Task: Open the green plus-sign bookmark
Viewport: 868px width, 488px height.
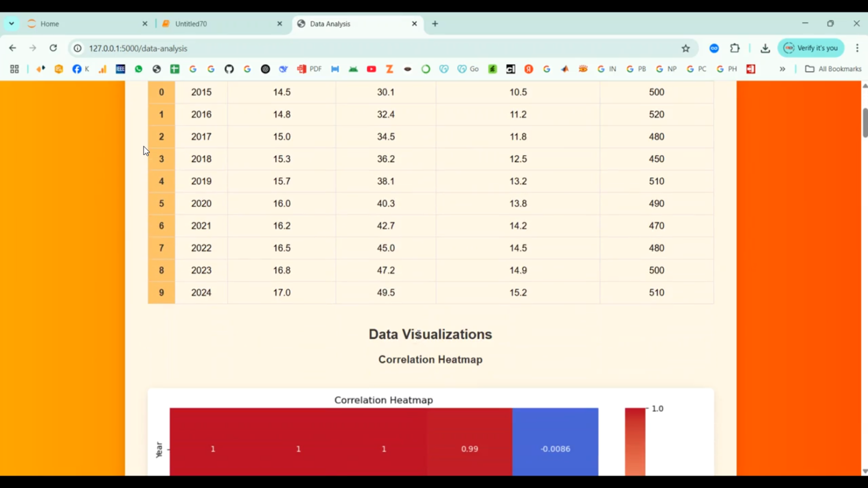Action: tap(175, 69)
